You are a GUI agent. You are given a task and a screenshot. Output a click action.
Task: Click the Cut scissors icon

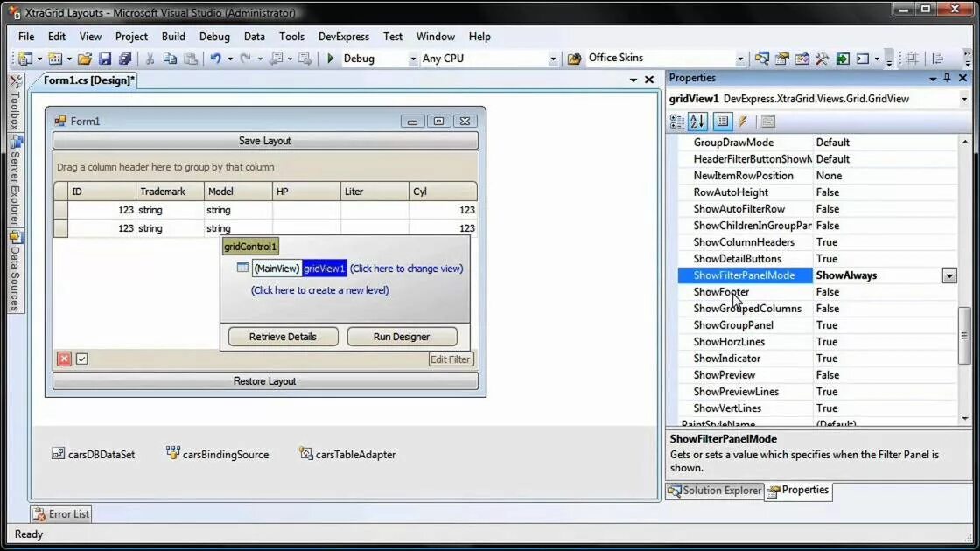click(150, 59)
